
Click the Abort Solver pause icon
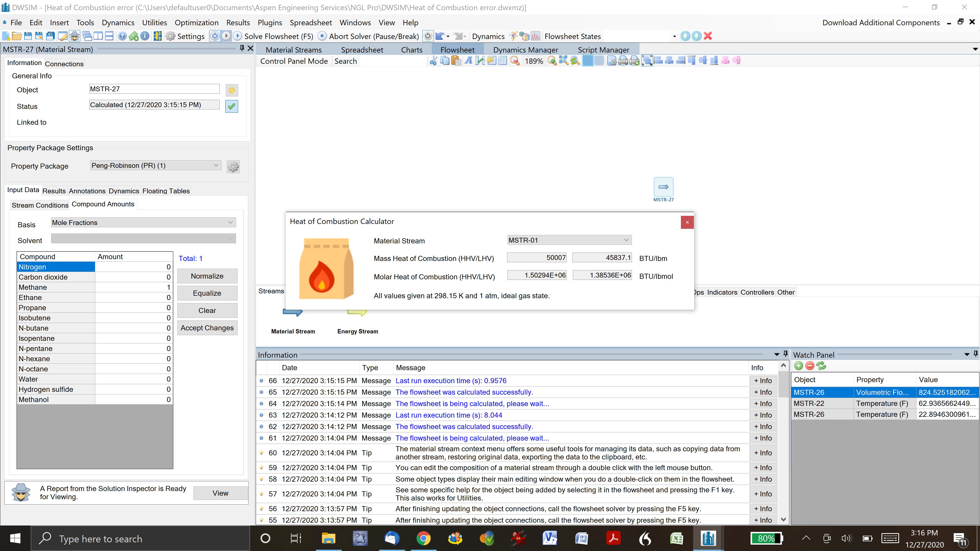pyautogui.click(x=322, y=36)
